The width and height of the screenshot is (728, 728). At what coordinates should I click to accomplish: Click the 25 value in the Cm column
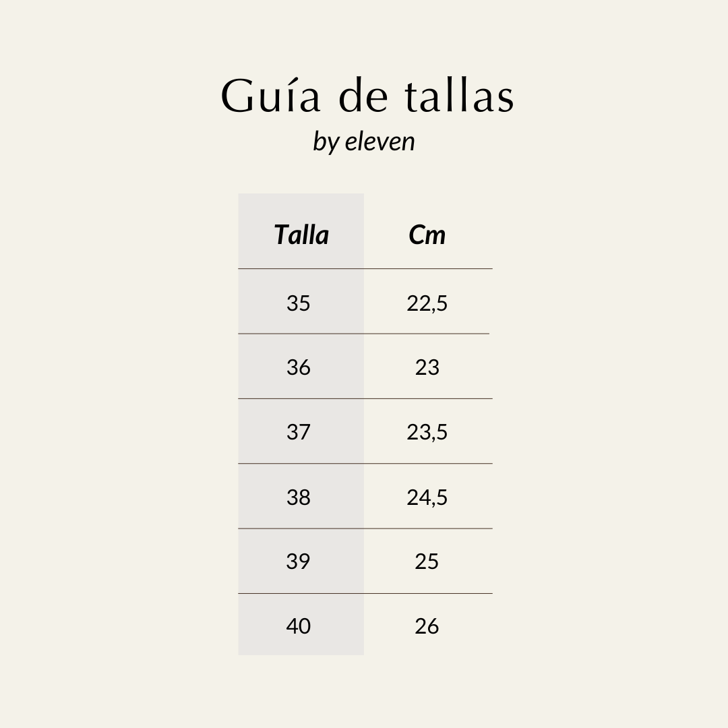tap(427, 561)
